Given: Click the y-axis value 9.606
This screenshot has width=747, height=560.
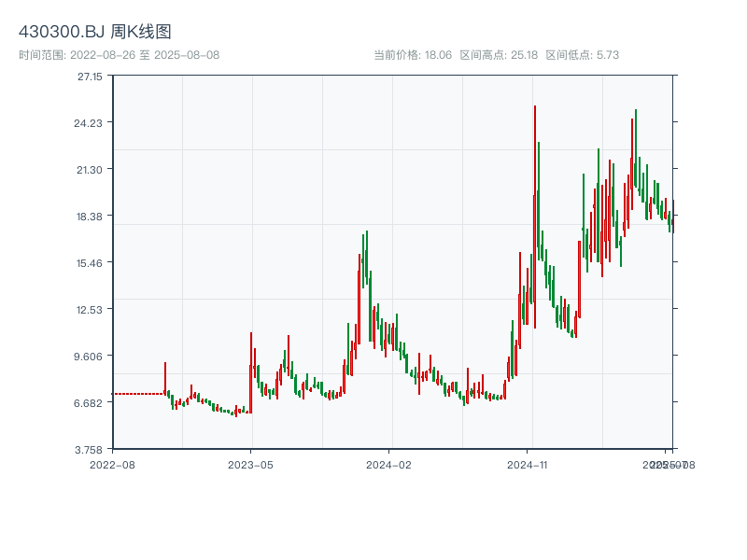Looking at the screenshot, I should coord(90,357).
